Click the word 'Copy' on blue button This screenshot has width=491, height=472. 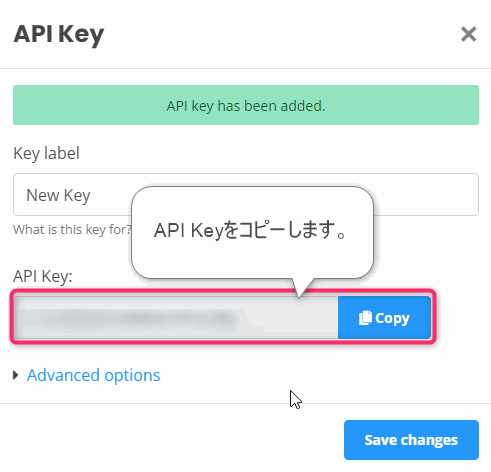[392, 318]
